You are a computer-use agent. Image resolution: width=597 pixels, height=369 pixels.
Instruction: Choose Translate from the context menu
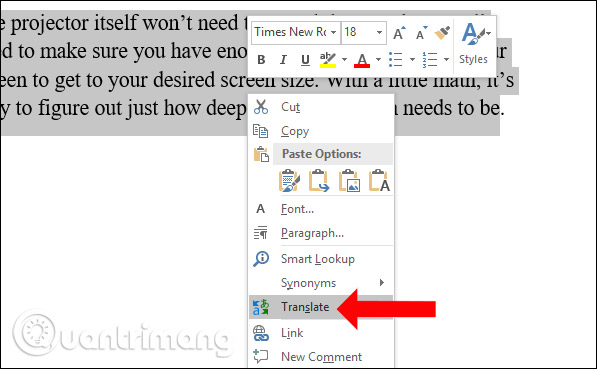click(321, 307)
